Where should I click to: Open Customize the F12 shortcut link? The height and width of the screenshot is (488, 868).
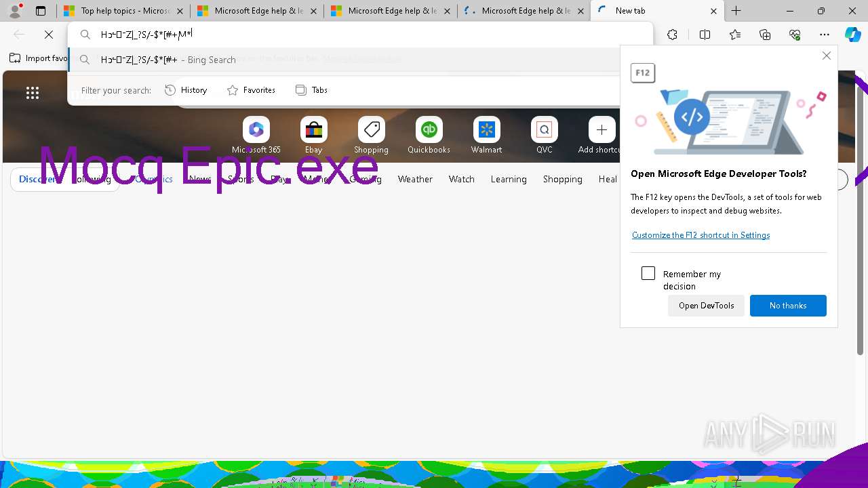click(701, 235)
